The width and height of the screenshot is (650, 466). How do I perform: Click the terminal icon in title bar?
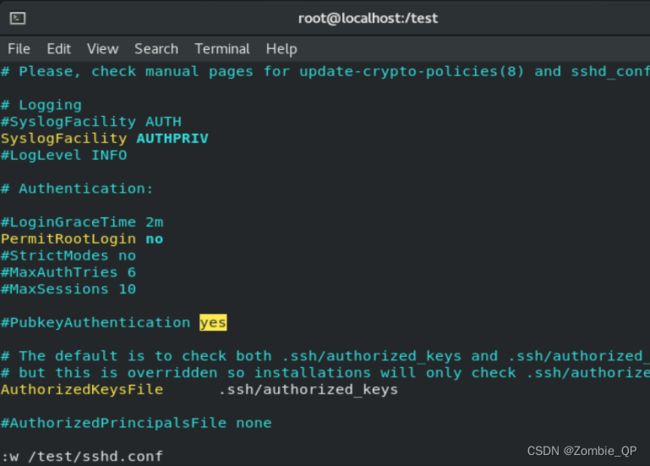[17, 18]
